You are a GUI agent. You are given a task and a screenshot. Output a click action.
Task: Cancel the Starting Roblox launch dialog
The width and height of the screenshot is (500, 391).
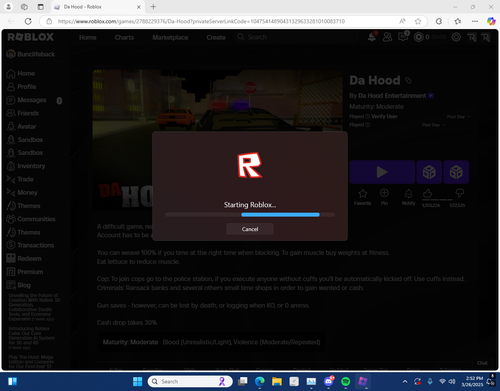pyautogui.click(x=250, y=229)
